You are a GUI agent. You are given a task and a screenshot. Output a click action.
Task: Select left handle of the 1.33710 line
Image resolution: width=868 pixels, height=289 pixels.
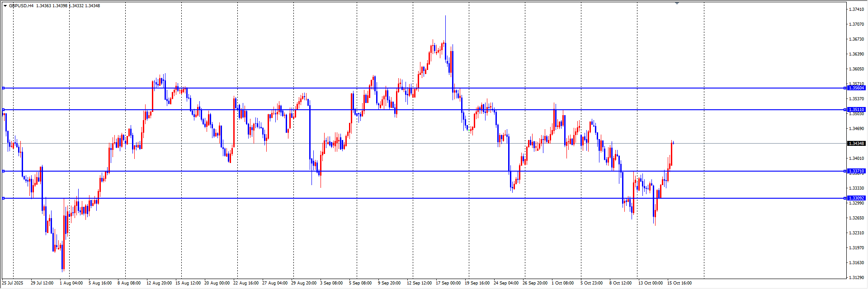pos(3,171)
